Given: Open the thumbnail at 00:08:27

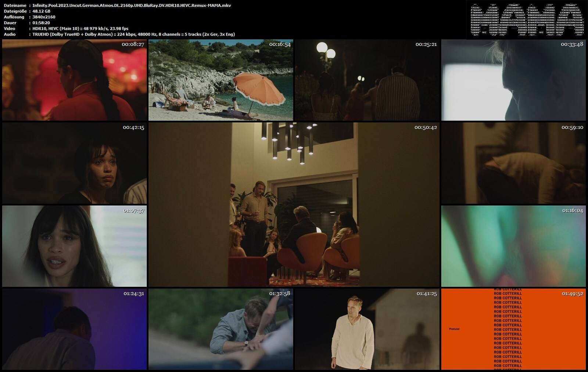Looking at the screenshot, I should tap(74, 80).
